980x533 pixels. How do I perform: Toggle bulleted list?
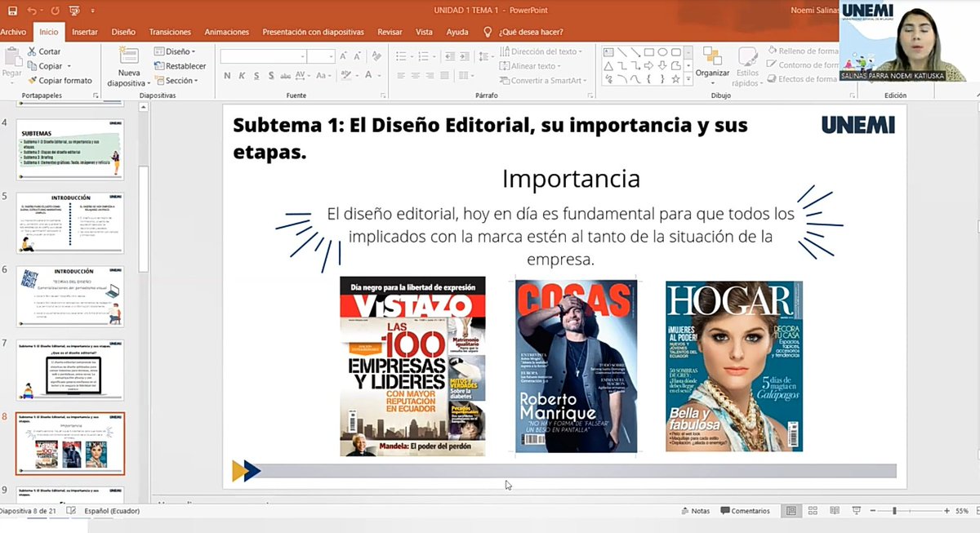403,56
